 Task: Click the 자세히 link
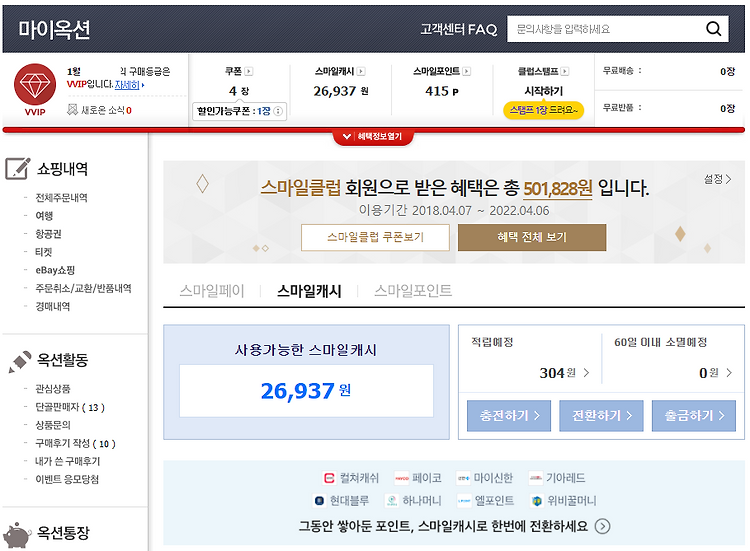point(127,85)
